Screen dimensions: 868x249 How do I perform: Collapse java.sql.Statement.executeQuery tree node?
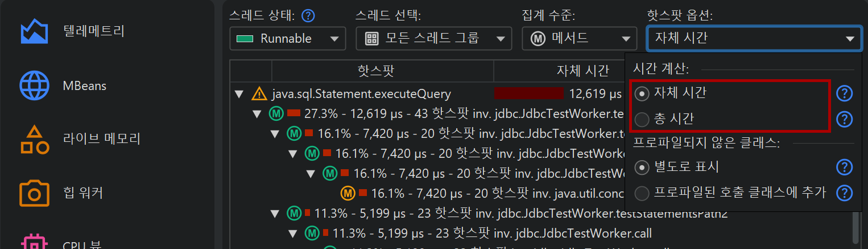[239, 93]
